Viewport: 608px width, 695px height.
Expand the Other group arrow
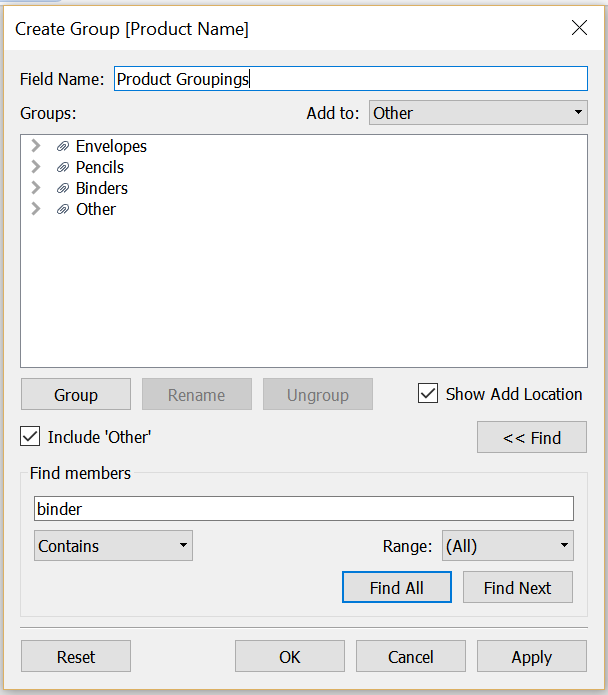pyautogui.click(x=36, y=209)
